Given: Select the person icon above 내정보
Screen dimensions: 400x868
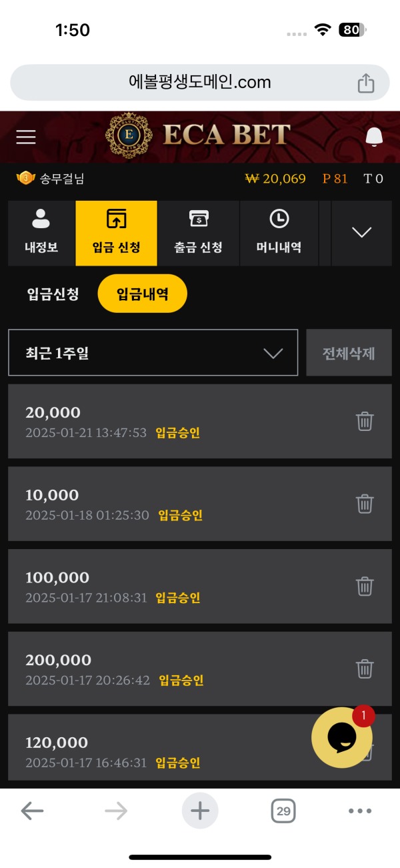Looking at the screenshot, I should (x=41, y=217).
